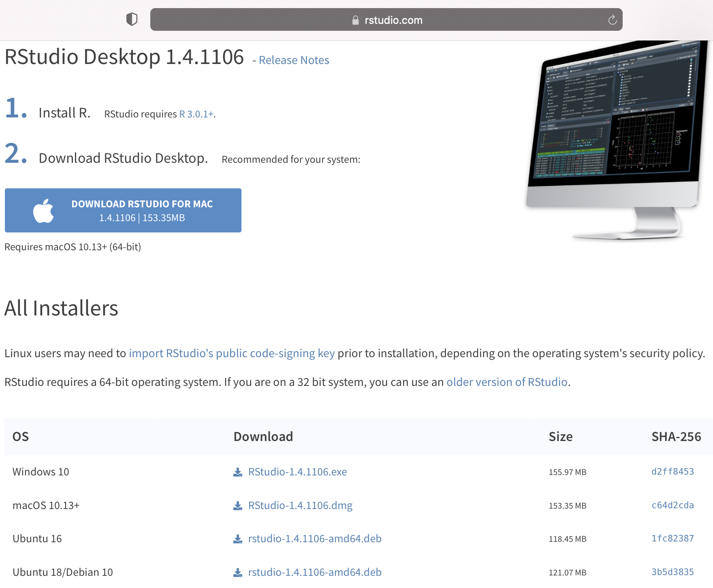Follow the older version of RStudio link

506,382
